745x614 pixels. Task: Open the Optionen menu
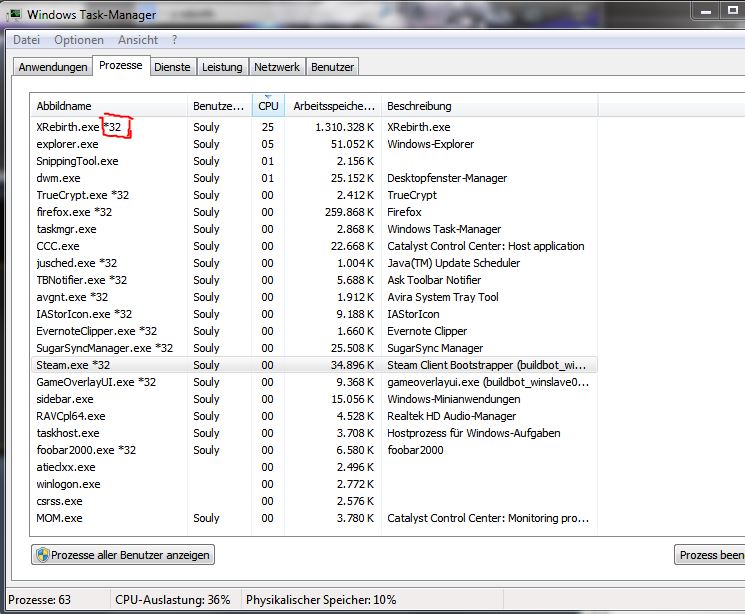click(79, 40)
